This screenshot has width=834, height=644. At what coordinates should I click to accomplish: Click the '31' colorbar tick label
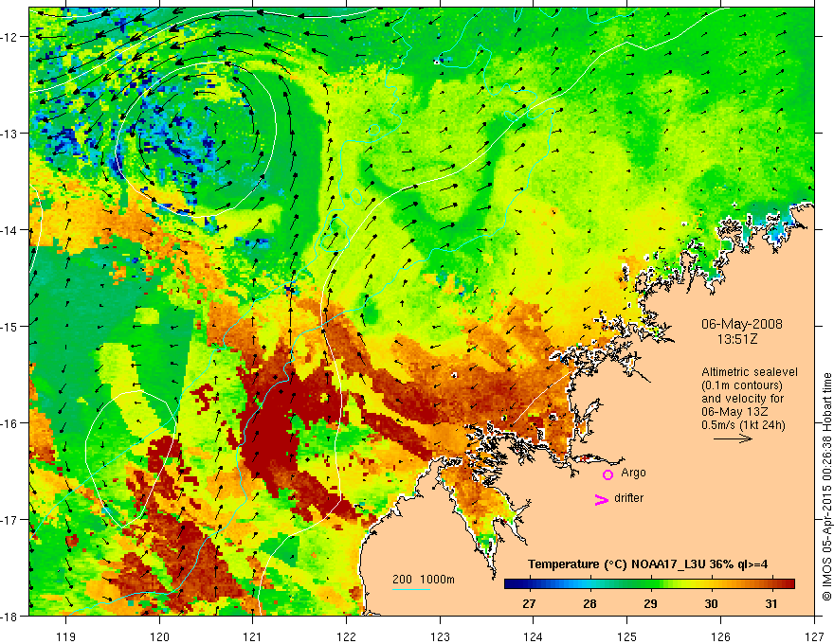771,603
